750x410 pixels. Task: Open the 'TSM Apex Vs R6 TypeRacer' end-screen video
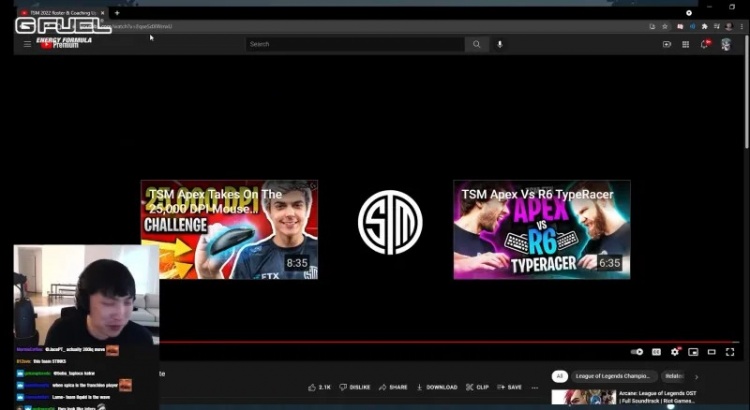[x=541, y=230]
